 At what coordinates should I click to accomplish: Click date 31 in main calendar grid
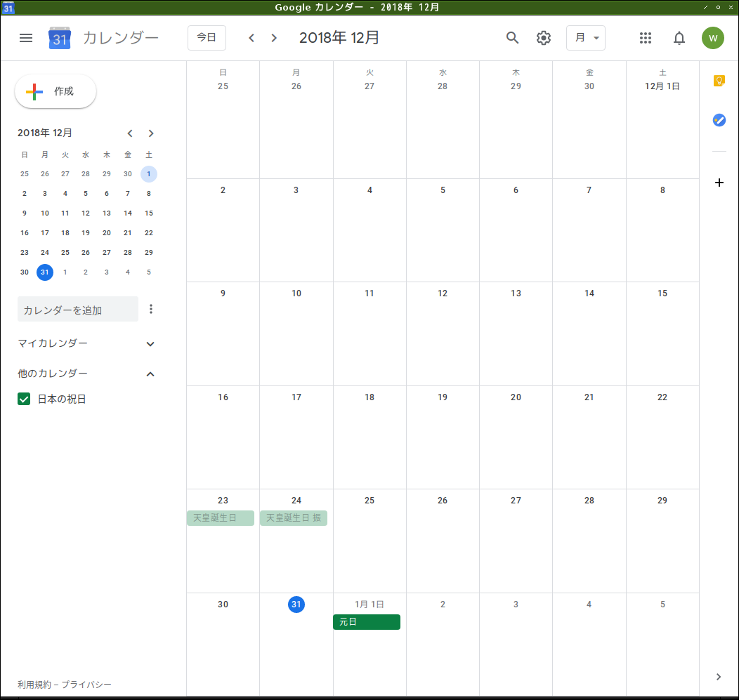[x=296, y=605]
